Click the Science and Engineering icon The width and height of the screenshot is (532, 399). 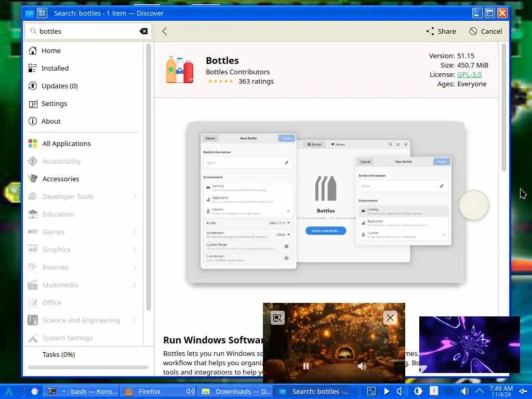(x=33, y=320)
